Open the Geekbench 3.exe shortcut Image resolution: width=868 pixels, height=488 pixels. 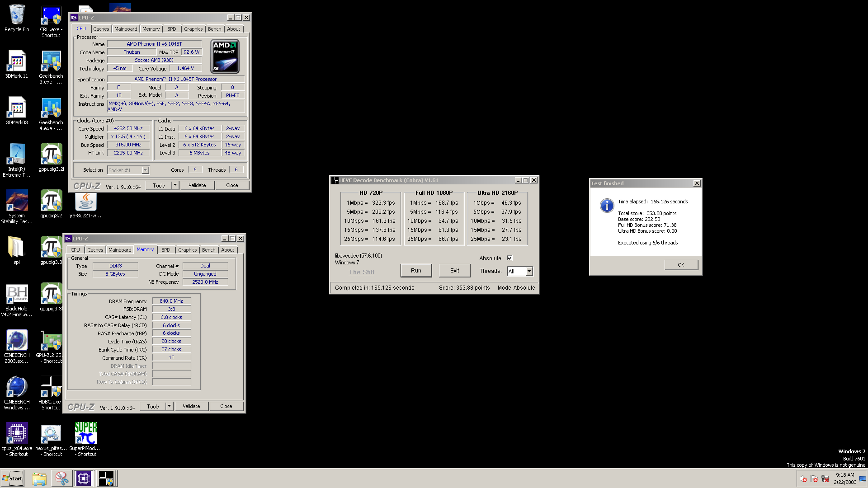(51, 67)
